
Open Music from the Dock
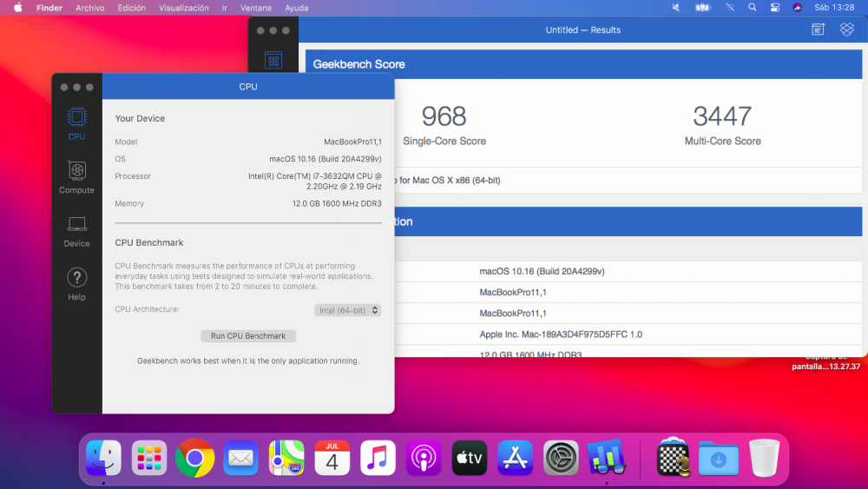(378, 458)
